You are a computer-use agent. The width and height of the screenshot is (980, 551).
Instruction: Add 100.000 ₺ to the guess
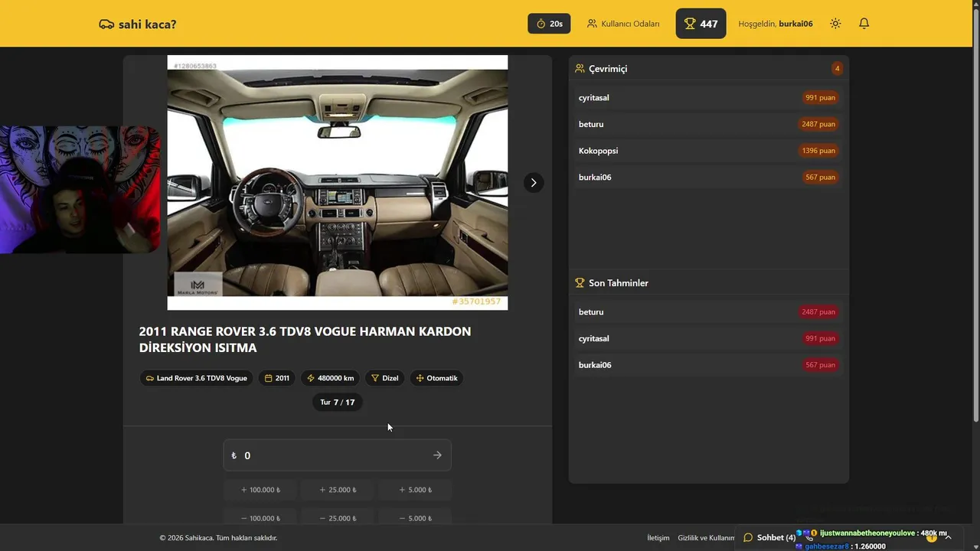[260, 490]
